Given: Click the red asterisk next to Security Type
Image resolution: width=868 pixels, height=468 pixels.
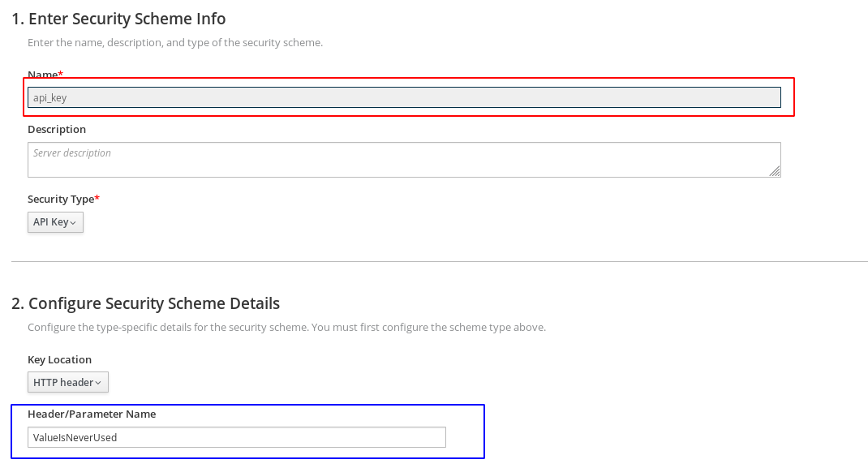Looking at the screenshot, I should pyautogui.click(x=97, y=198).
